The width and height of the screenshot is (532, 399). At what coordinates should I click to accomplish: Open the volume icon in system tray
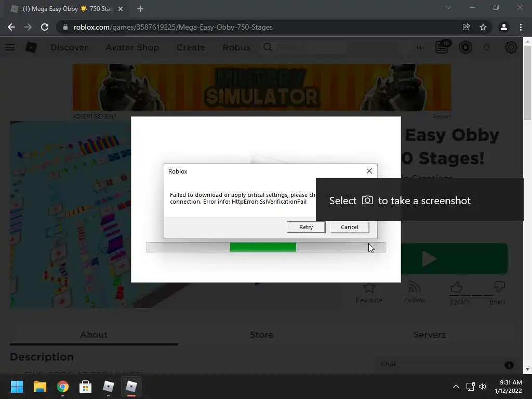[x=483, y=387]
